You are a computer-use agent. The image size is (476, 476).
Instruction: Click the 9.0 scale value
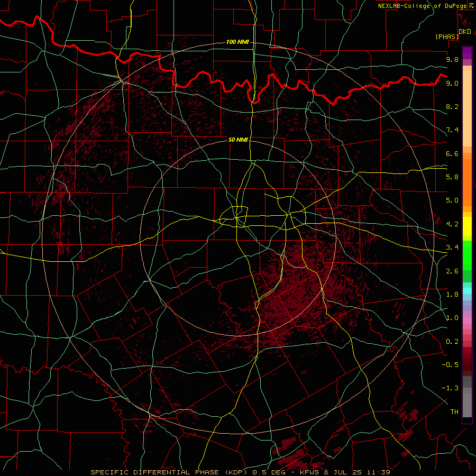452,83
